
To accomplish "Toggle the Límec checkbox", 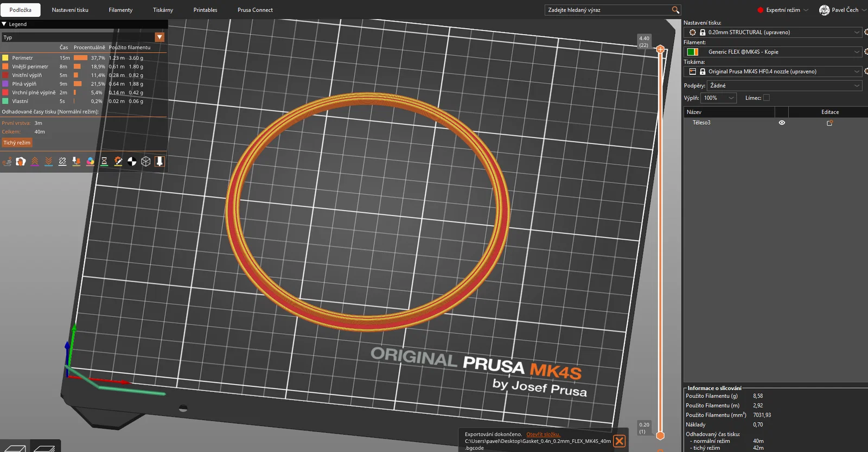I will click(x=767, y=98).
